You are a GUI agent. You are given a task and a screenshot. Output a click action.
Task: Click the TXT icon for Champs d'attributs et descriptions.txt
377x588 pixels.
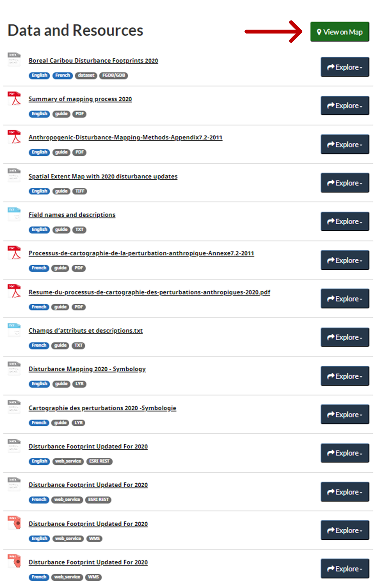(14, 330)
